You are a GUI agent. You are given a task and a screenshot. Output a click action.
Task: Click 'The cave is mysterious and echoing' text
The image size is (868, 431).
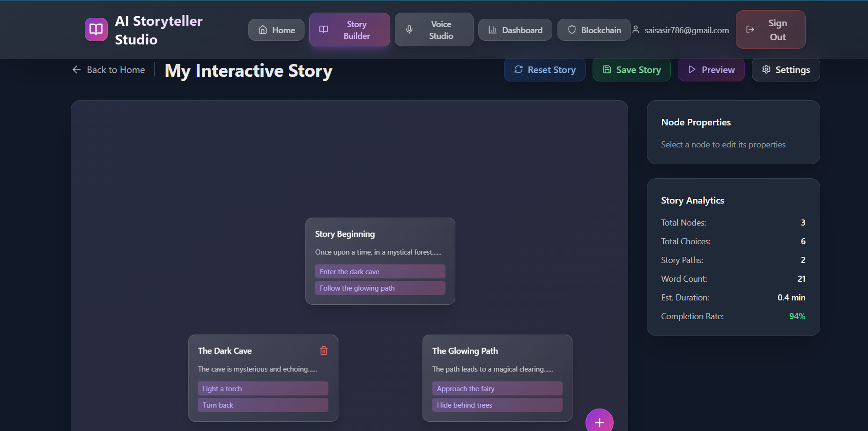click(x=258, y=369)
